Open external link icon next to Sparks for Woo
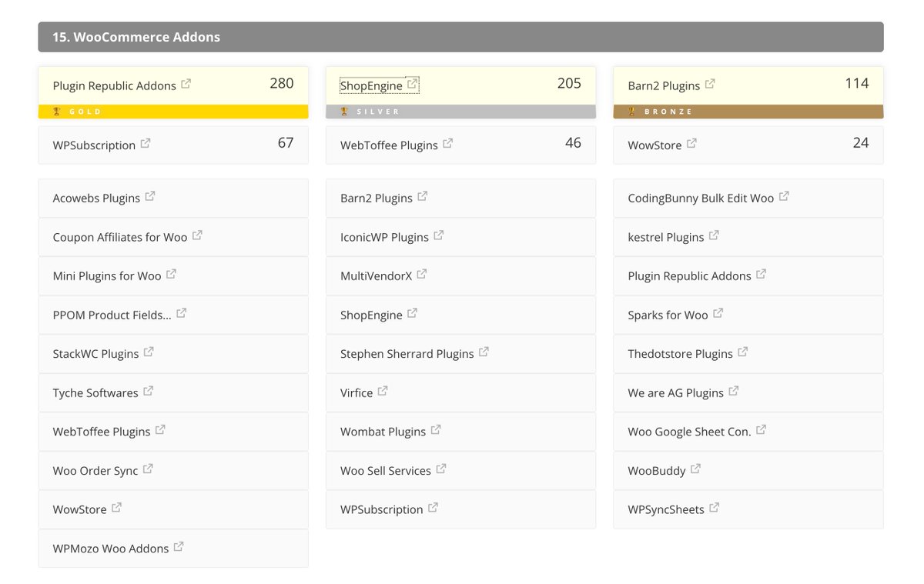 (718, 314)
